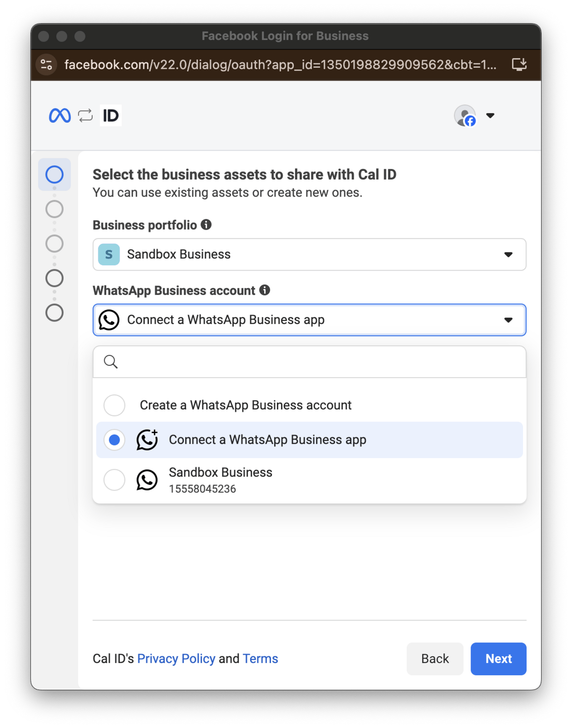Click the site settings icon in address bar
This screenshot has height=728, width=572.
tap(46, 65)
